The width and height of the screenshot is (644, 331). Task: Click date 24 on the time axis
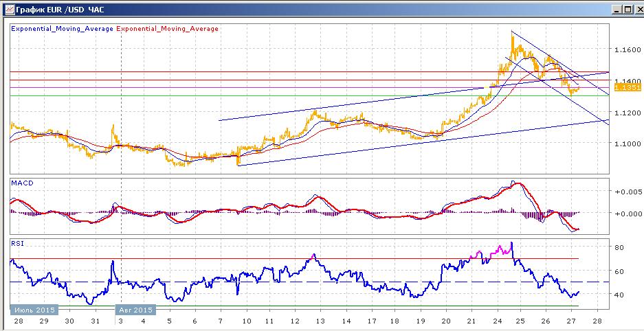pos(498,321)
